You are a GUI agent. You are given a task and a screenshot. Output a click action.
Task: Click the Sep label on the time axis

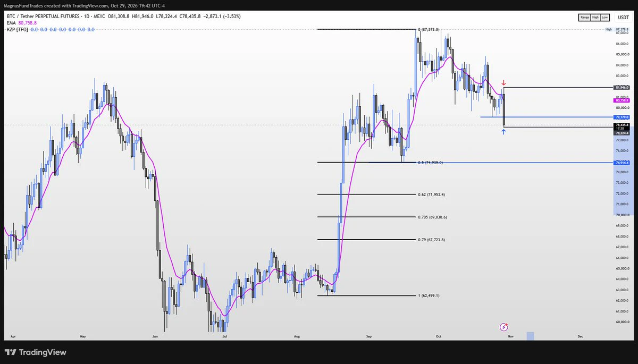[x=369, y=336]
